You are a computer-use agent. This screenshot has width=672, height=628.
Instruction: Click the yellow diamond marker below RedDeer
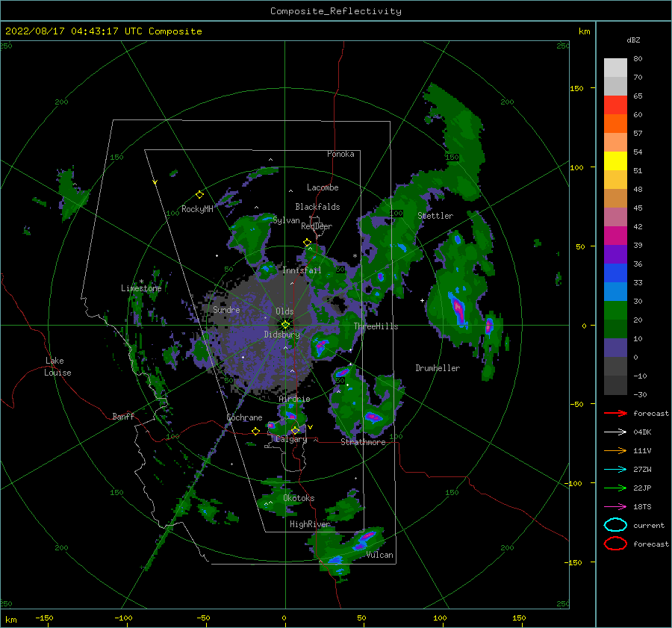click(307, 243)
